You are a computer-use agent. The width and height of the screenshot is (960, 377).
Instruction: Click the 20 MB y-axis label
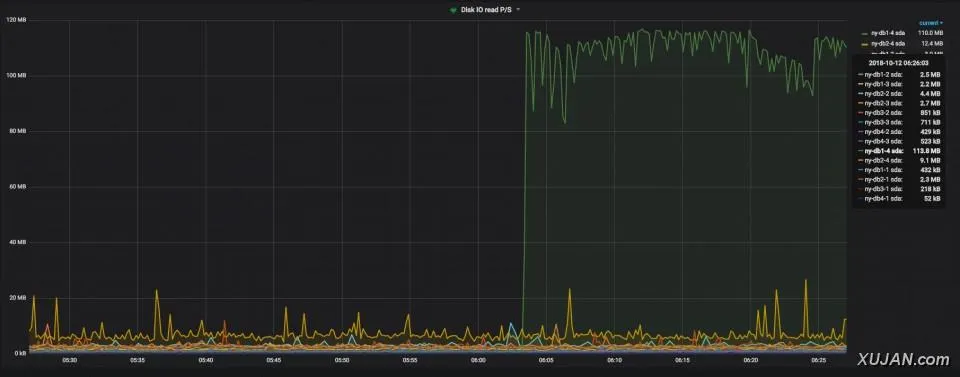pos(18,298)
